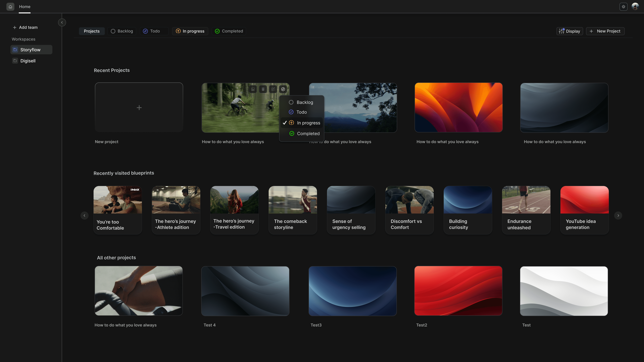Open the You're too Comfortable blueprint

click(118, 210)
